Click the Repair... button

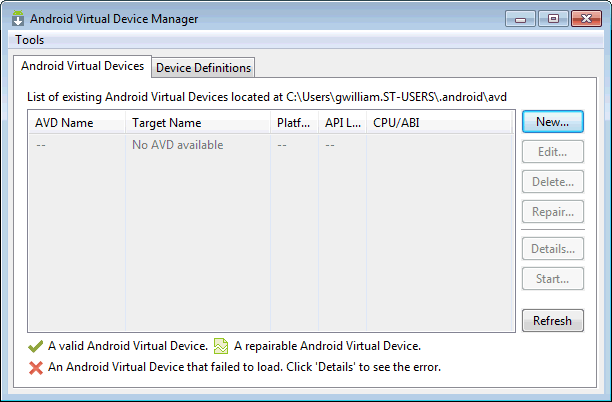tap(553, 212)
